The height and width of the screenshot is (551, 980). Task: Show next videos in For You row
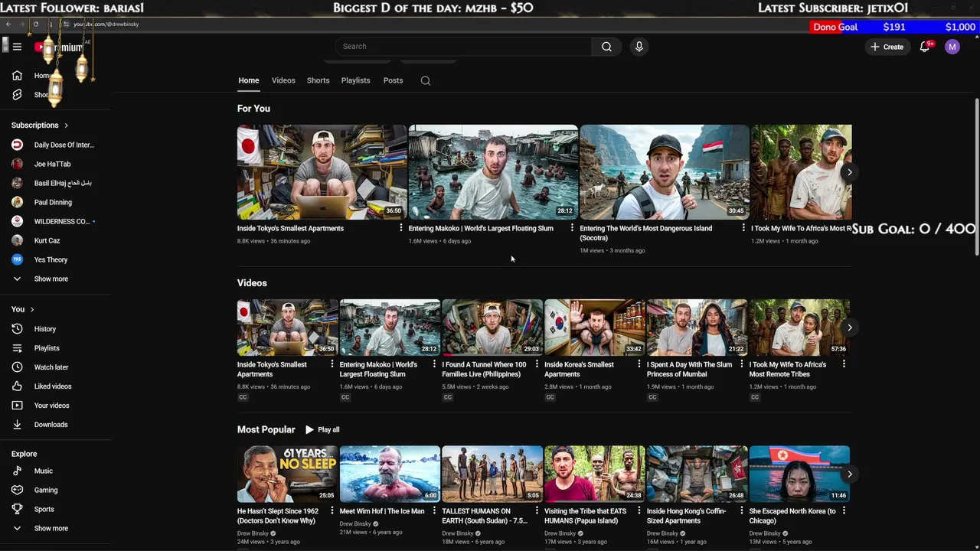click(849, 172)
